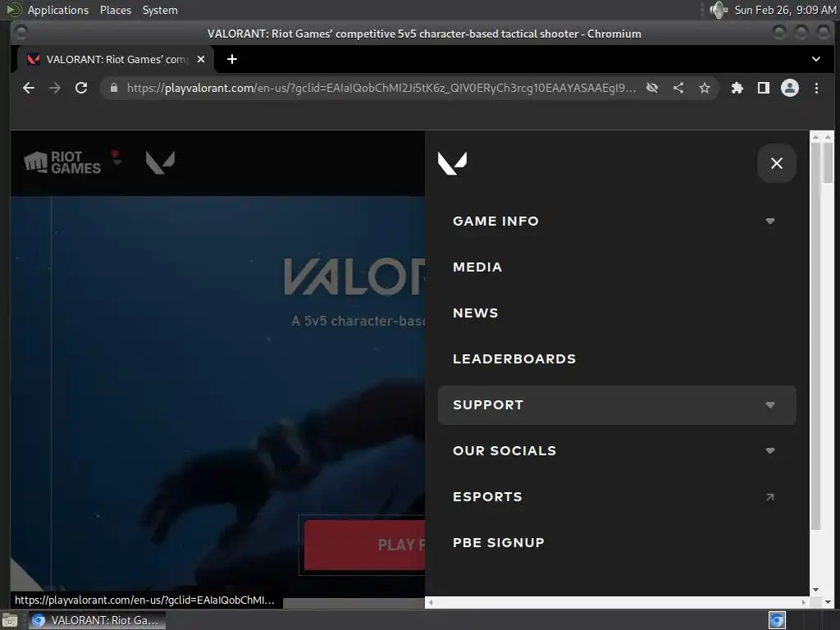This screenshot has width=840, height=630.
Task: Click the Our Socials dropdown arrow
Action: 769,451
